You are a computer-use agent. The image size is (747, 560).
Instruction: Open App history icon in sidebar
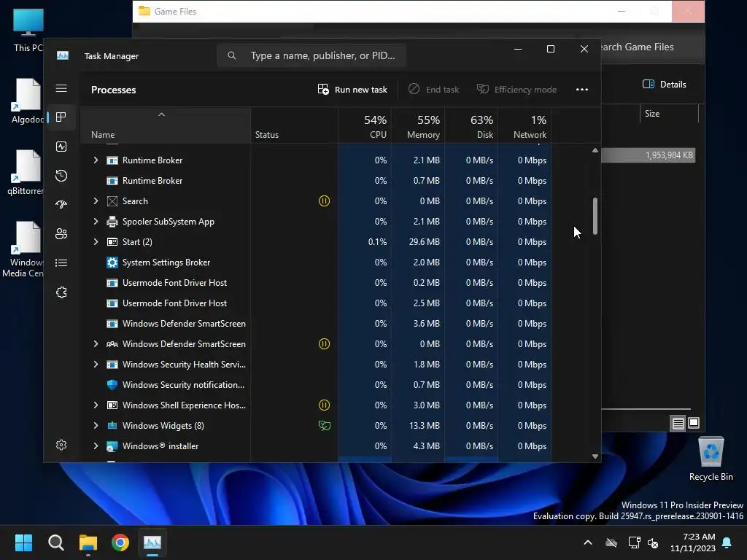(x=61, y=176)
